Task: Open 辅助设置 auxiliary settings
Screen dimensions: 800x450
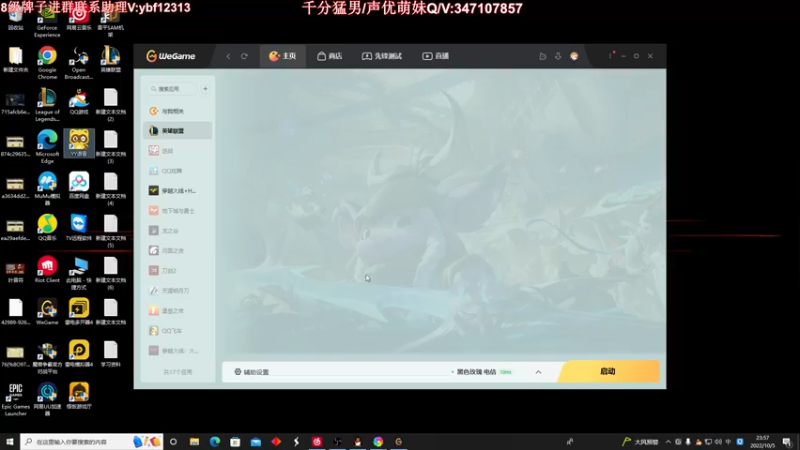Action: pyautogui.click(x=252, y=372)
